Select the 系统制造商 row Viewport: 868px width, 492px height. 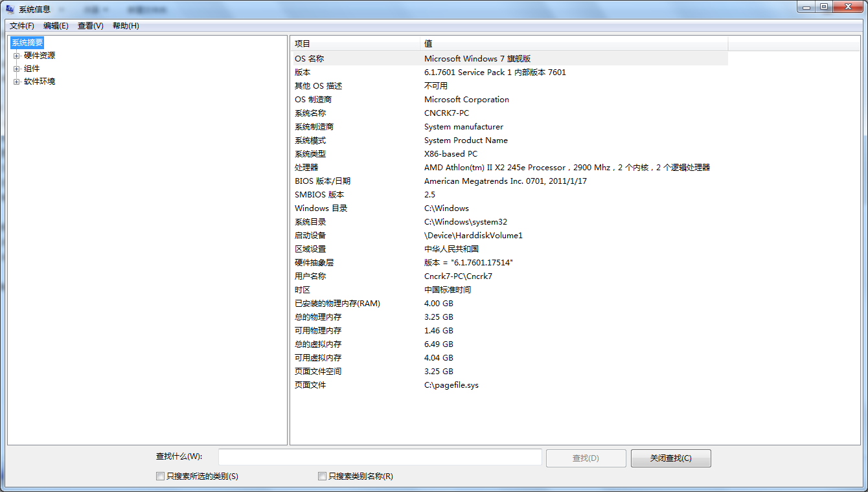tap(509, 127)
